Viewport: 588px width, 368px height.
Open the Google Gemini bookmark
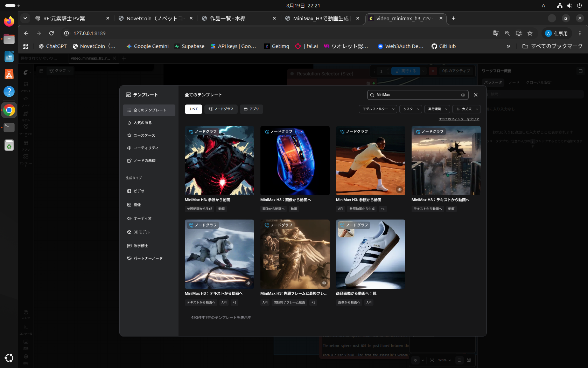pyautogui.click(x=147, y=46)
